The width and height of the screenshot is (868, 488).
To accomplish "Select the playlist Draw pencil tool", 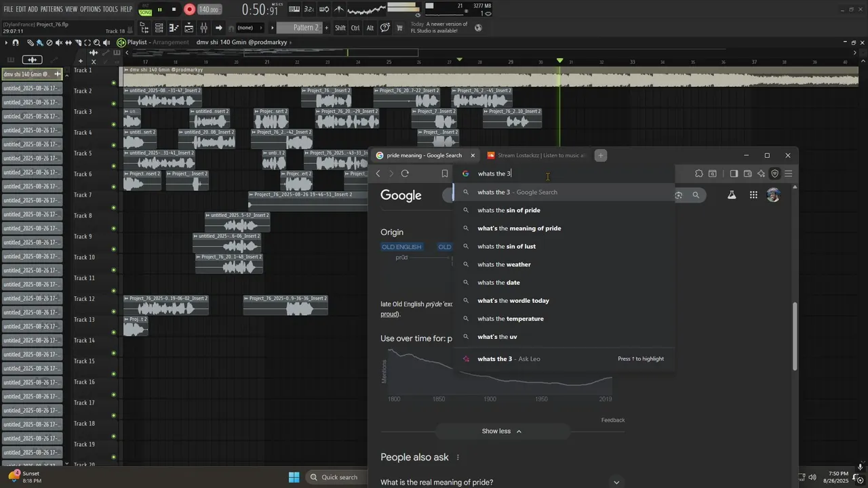I will (30, 43).
